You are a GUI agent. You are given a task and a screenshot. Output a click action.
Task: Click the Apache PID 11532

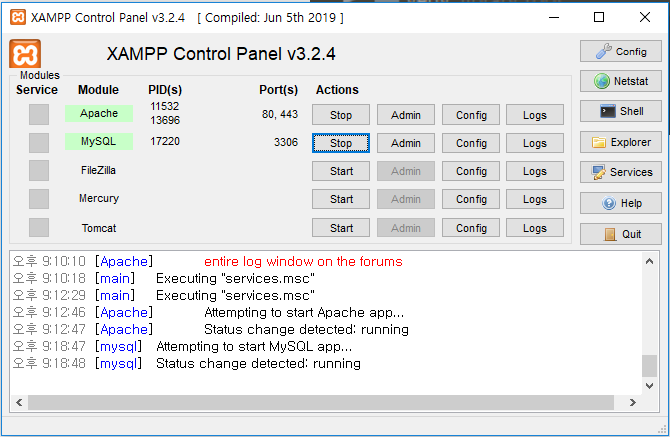point(165,106)
